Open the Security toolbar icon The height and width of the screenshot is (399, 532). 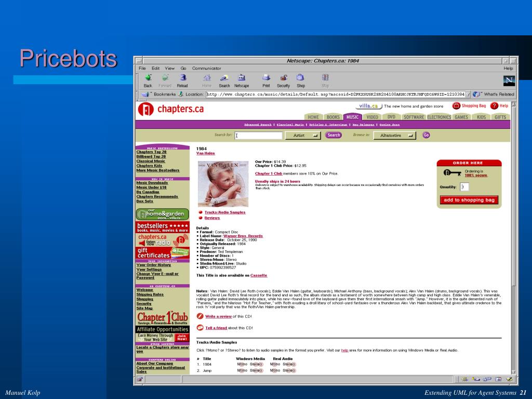tap(283, 78)
